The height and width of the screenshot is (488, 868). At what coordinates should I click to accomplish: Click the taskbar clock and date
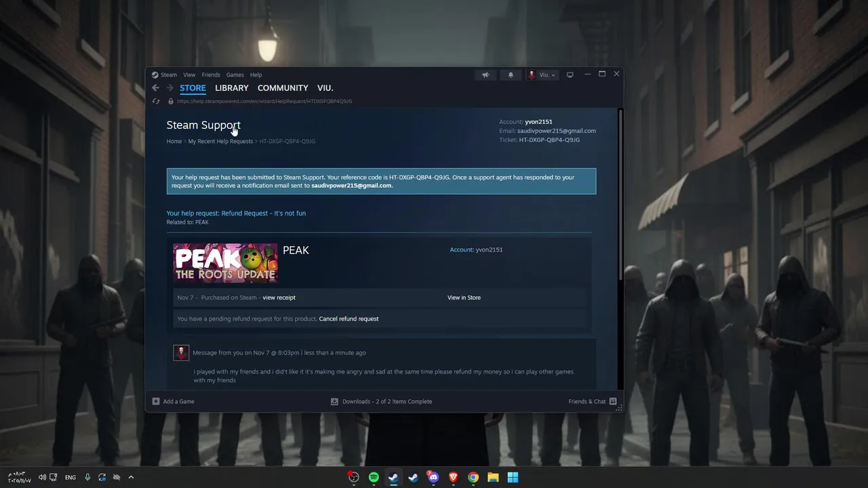(x=20, y=477)
